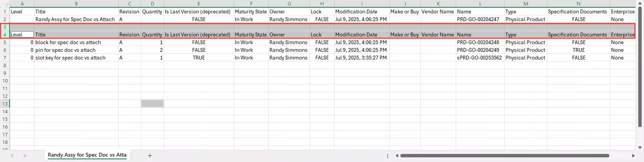This screenshot has width=644, height=162.
Task: Select row 7 header
Action: point(5,58)
